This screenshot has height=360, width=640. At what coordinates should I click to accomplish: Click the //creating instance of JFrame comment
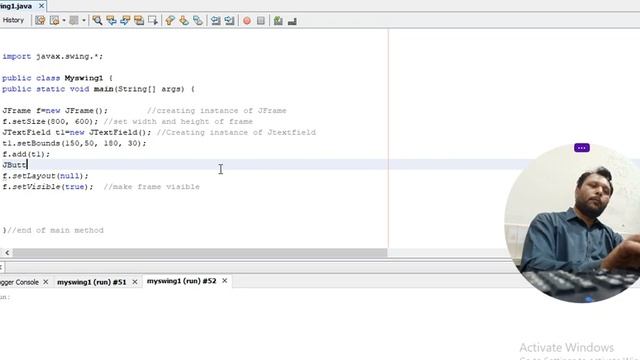pos(217,111)
